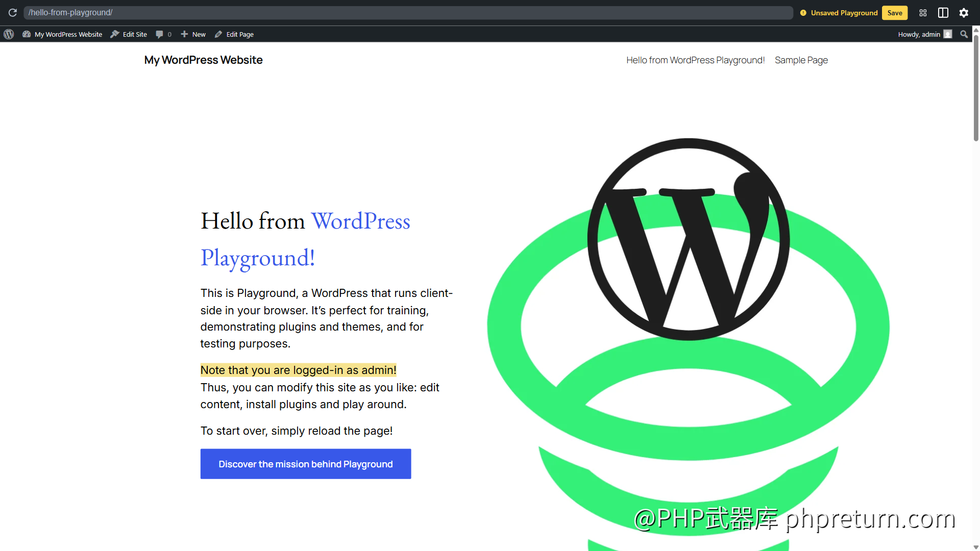Toggle the split sidebar panel icon

[x=943, y=13]
